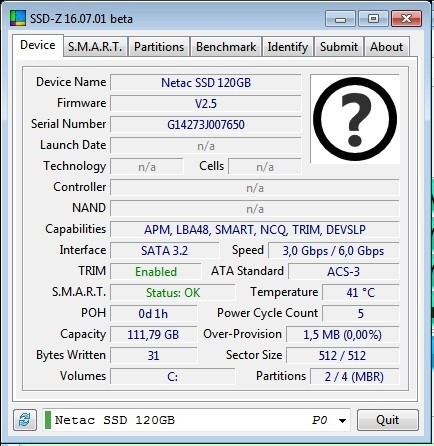
Task: Switch to the Benchmark tab
Action: tap(226, 47)
